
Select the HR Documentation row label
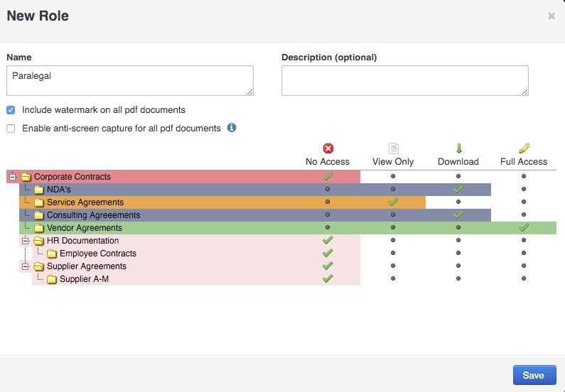pyautogui.click(x=83, y=241)
